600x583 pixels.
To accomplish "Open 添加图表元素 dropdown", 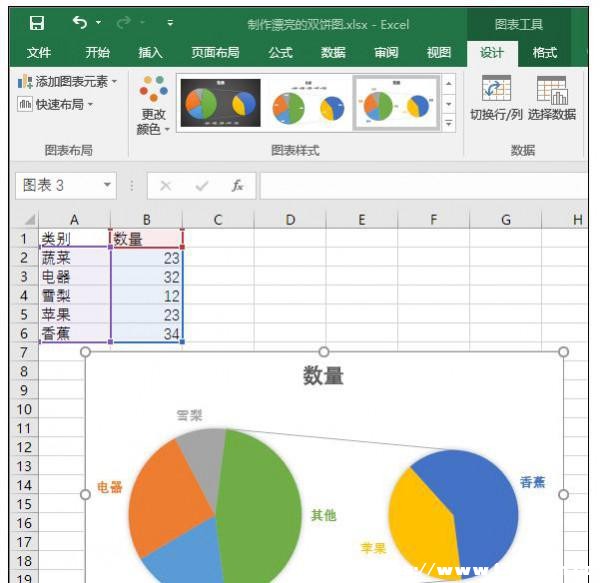I will pos(67,81).
